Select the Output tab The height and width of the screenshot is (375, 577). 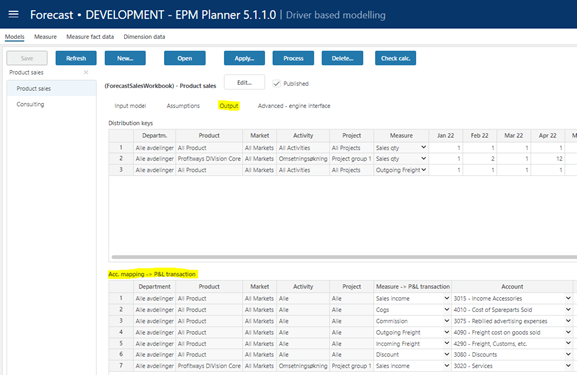click(x=229, y=106)
